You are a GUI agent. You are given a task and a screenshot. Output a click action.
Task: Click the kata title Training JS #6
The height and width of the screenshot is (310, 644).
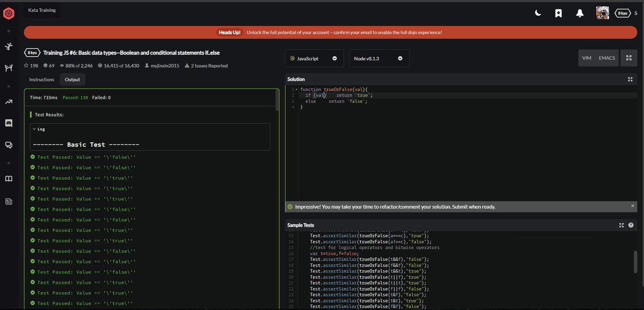tap(132, 53)
